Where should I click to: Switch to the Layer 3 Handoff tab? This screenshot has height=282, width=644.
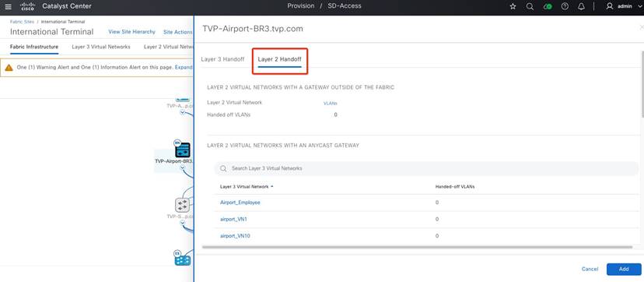(x=222, y=59)
